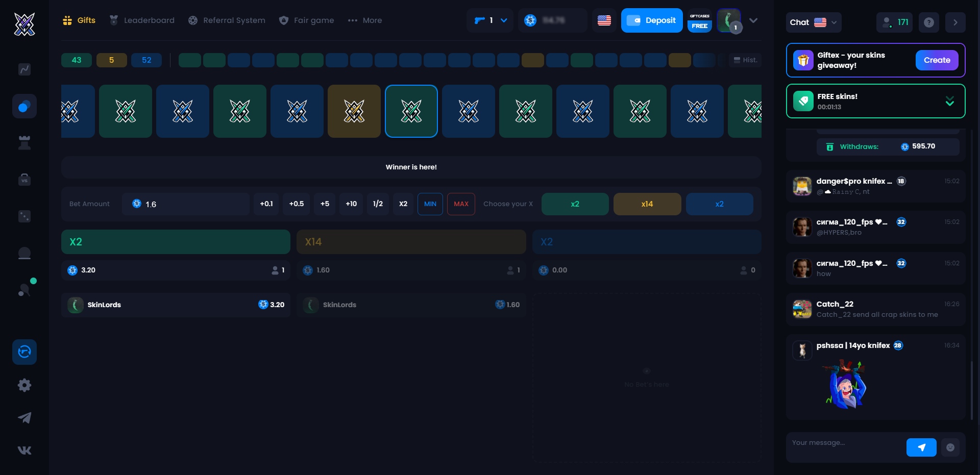Add +0.1 to bet amount
The width and height of the screenshot is (980, 475).
[266, 204]
